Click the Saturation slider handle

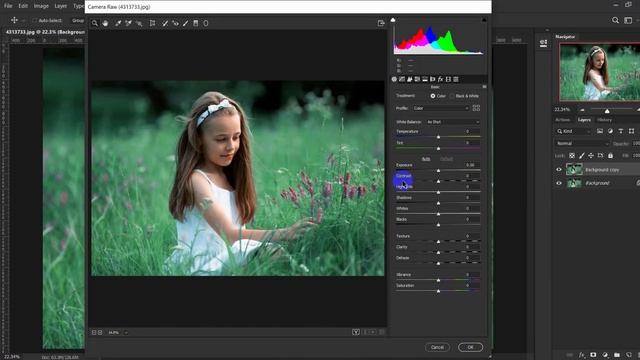pos(438,291)
